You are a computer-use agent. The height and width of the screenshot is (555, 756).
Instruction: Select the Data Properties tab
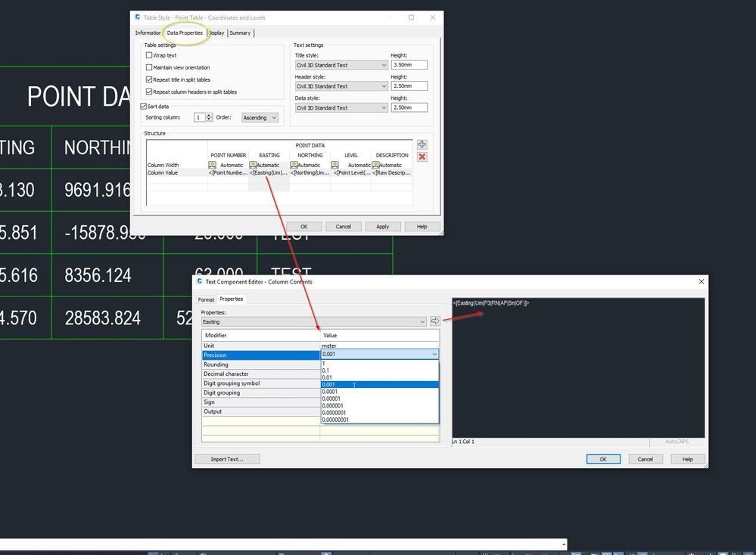[x=185, y=33]
